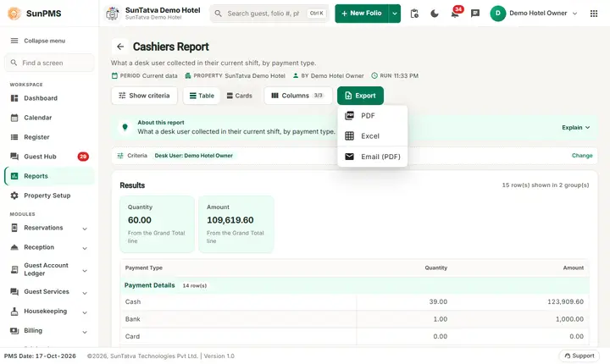Select the Cash row
610x364 pixels.
point(354,301)
